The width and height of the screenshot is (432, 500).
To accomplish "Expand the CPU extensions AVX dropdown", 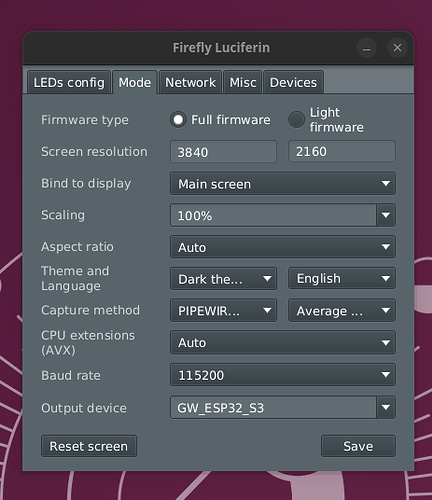I will point(283,342).
